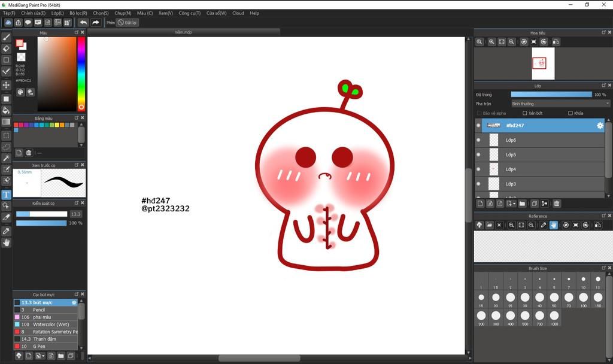This screenshot has height=364, width=613.
Task: Delete the selected layer with trash icon
Action: click(x=557, y=204)
